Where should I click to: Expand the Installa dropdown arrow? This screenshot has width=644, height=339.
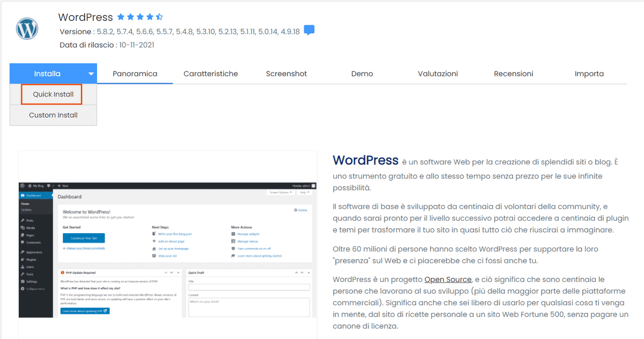(x=91, y=73)
